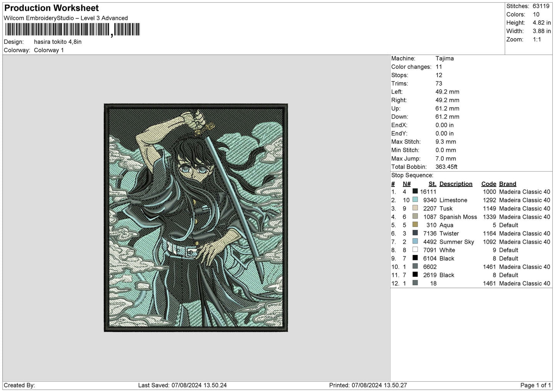This screenshot has height=392, width=555.
Task: Click the Limestone color swatch
Action: [415, 199]
